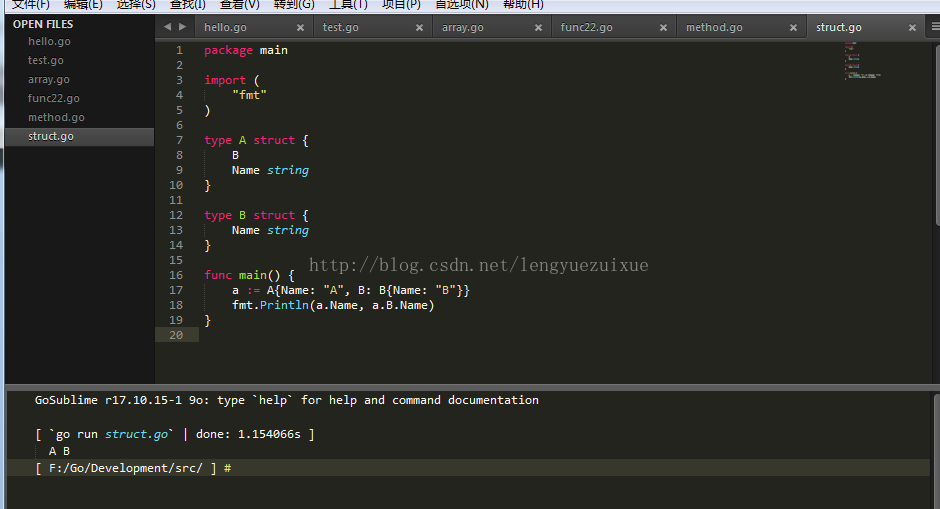Viewport: 940px width, 509px height.
Task: Open tab list menu at tab bar end
Action: coord(935,27)
